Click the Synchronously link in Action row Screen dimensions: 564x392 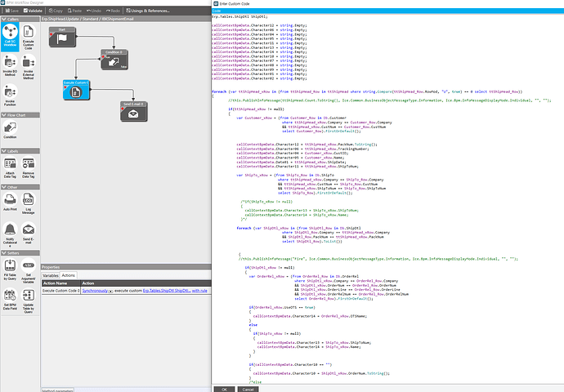tap(95, 291)
